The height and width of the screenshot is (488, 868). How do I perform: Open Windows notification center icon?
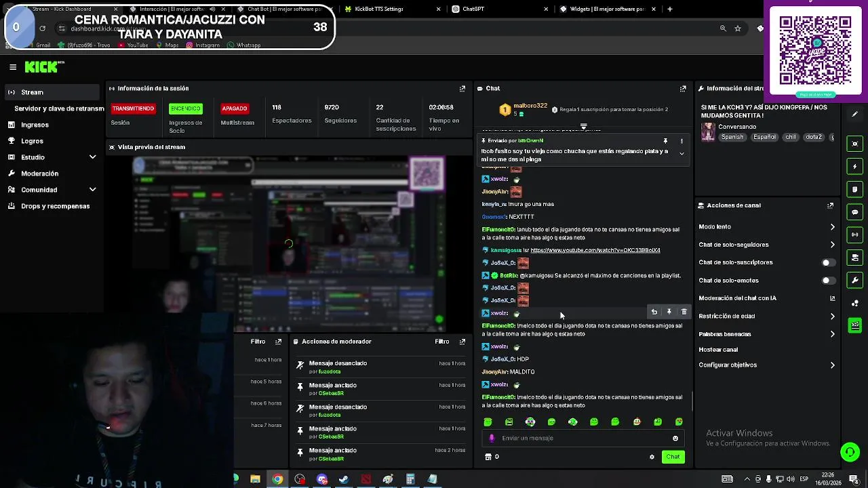(x=854, y=479)
